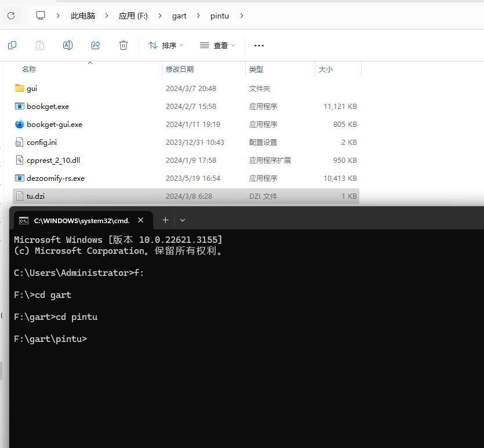
Task: Open the 排序 sort dropdown
Action: [x=166, y=45]
